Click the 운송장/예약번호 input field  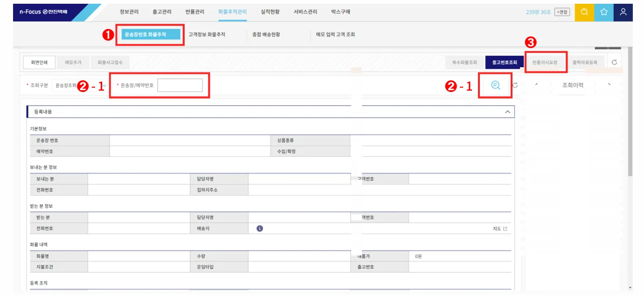[x=180, y=85]
